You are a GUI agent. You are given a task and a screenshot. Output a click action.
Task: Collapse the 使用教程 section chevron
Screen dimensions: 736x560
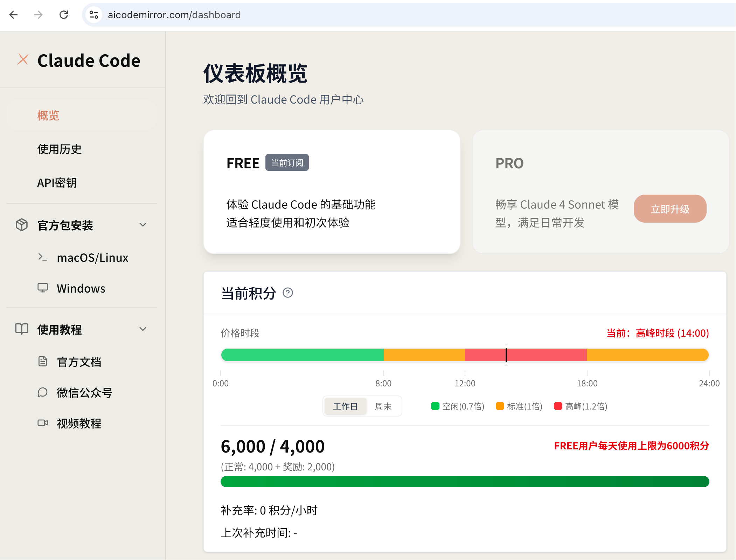point(143,329)
